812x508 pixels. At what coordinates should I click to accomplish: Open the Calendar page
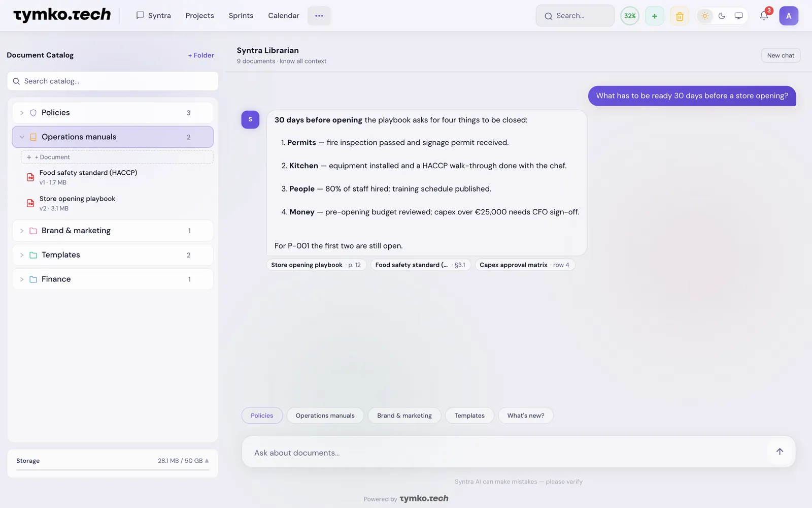(283, 16)
